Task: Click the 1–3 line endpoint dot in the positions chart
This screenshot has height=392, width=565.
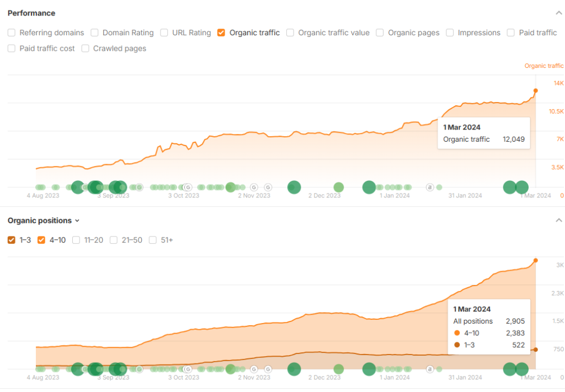Action: click(535, 350)
